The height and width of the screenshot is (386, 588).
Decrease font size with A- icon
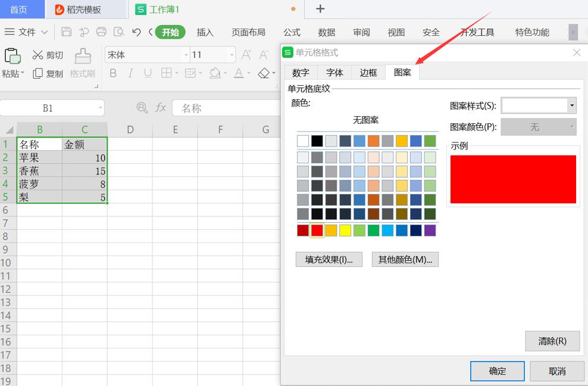tap(264, 55)
